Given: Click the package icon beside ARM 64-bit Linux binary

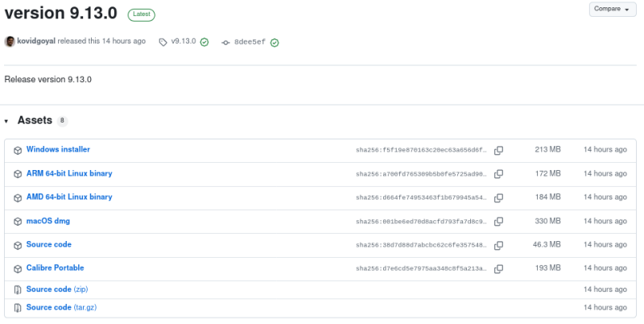Looking at the screenshot, I should pos(18,174).
